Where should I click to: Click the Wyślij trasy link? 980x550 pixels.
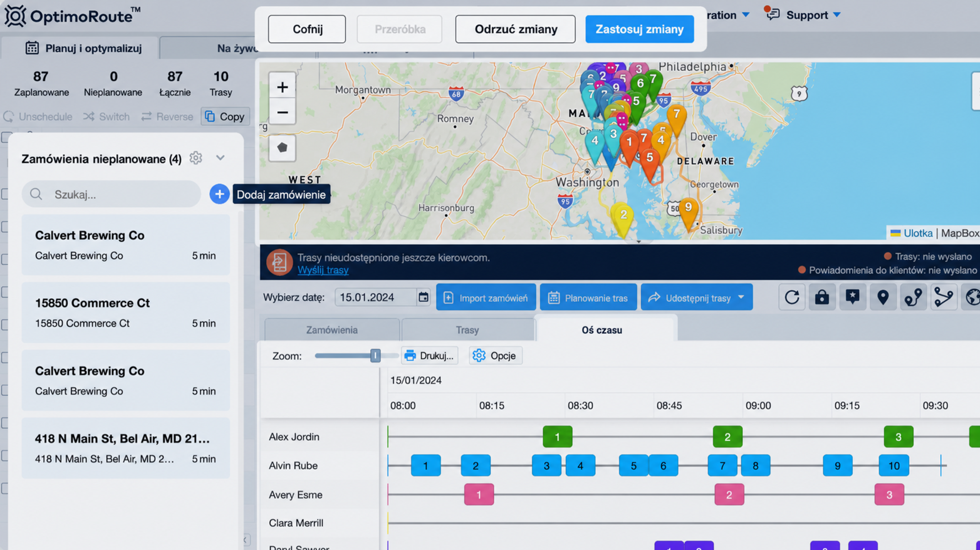323,270
